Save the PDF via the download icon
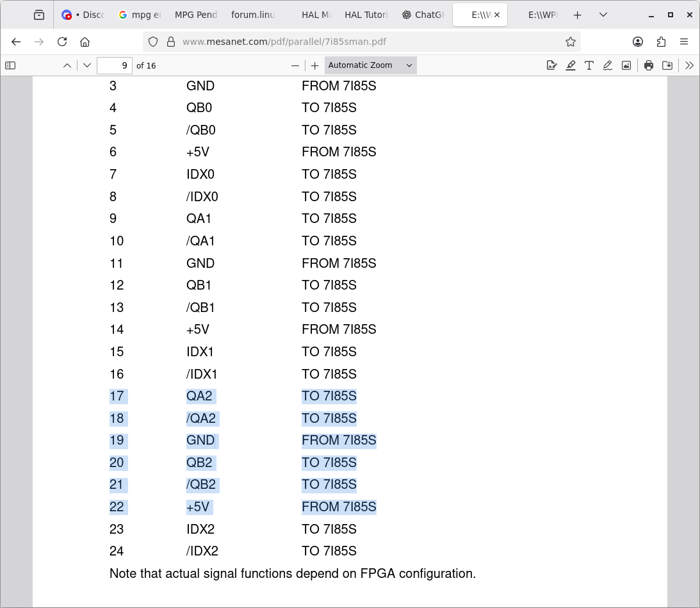This screenshot has width=700, height=608. click(x=667, y=65)
